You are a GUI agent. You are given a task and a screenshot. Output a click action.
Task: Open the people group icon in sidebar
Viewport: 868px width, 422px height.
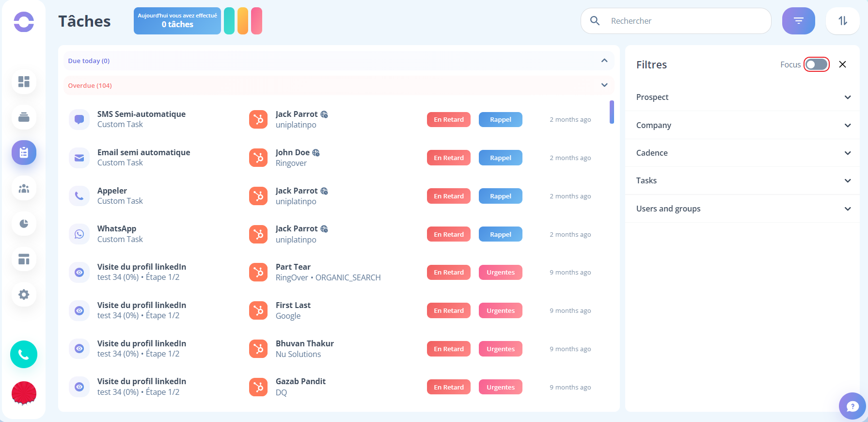pos(24,188)
